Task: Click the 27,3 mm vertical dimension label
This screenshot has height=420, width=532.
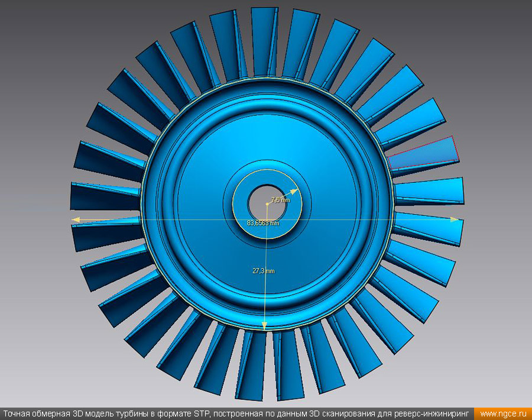Action: (264, 271)
